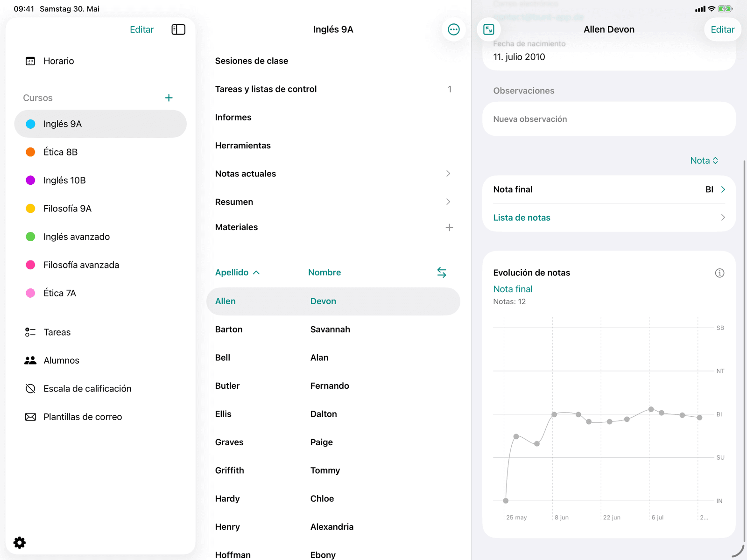
Task: Select Filosofía avanzada course
Action: 100,265
